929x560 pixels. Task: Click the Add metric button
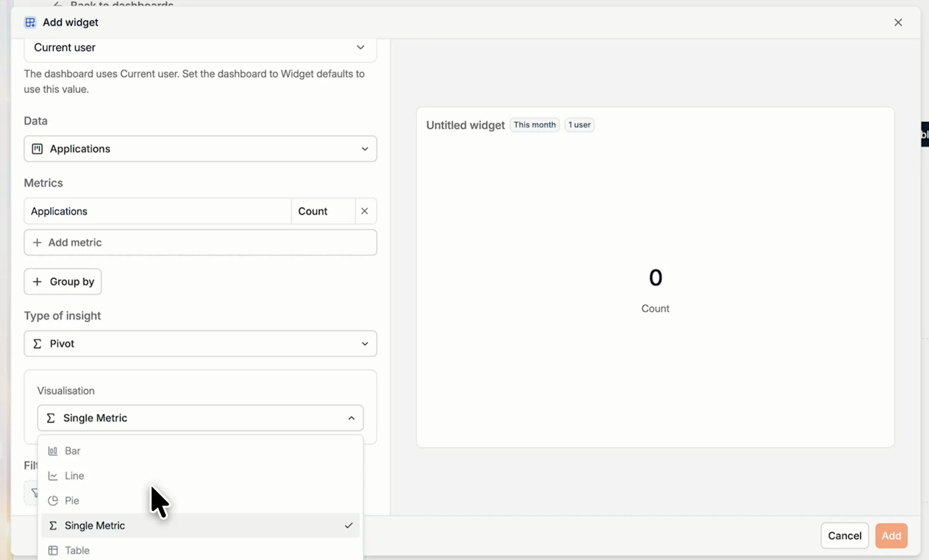click(x=200, y=242)
